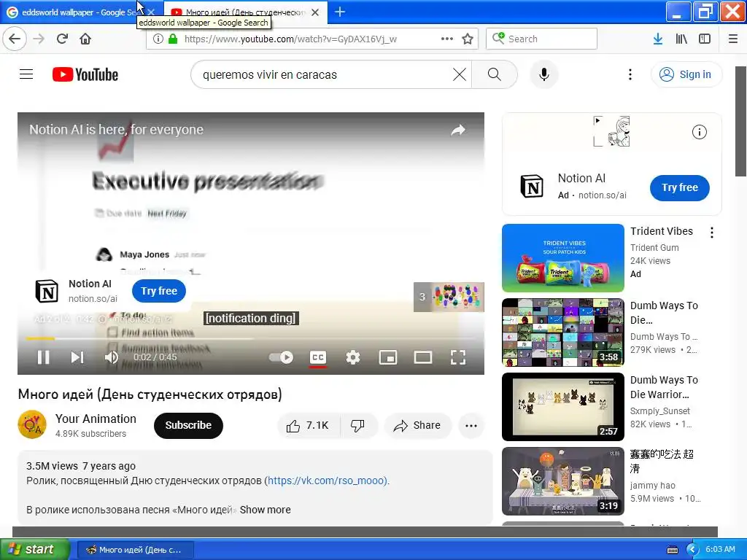
Task: Expand hidden system tray icons arrow
Action: click(692, 550)
